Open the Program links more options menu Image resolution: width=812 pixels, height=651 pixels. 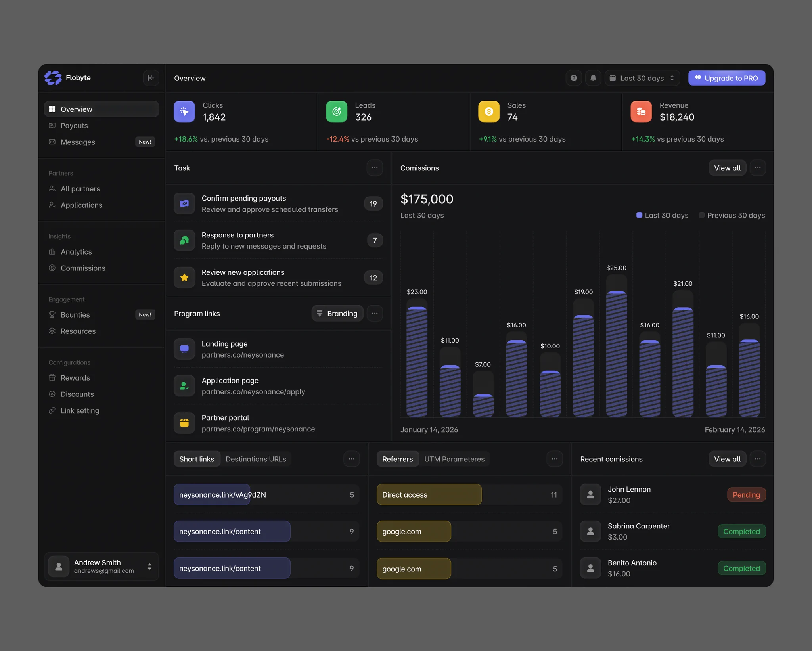375,313
